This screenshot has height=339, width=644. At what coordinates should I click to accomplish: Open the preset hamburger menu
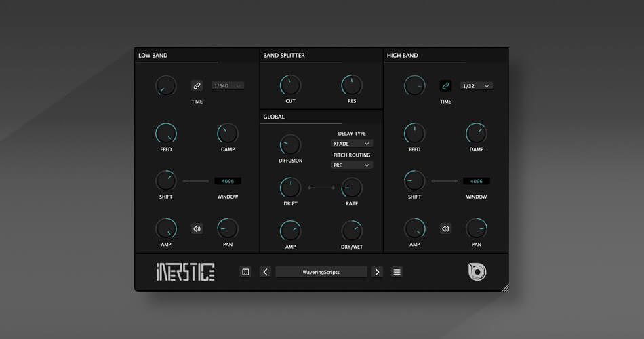(x=397, y=272)
